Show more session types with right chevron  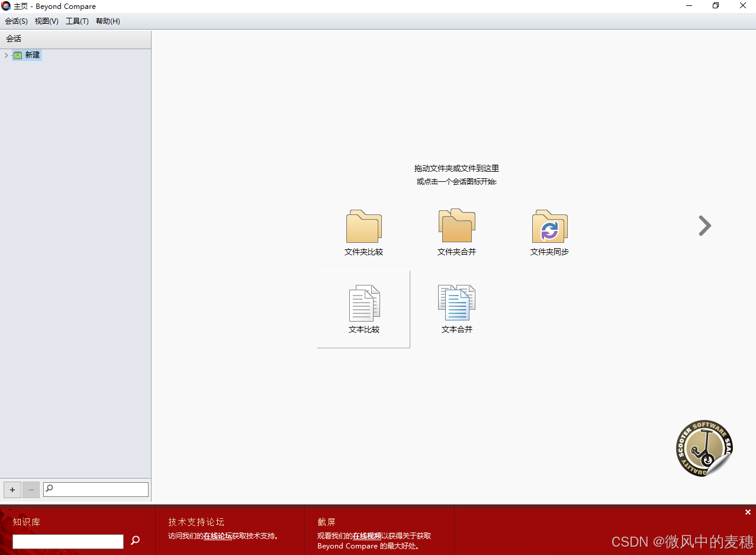(x=704, y=226)
